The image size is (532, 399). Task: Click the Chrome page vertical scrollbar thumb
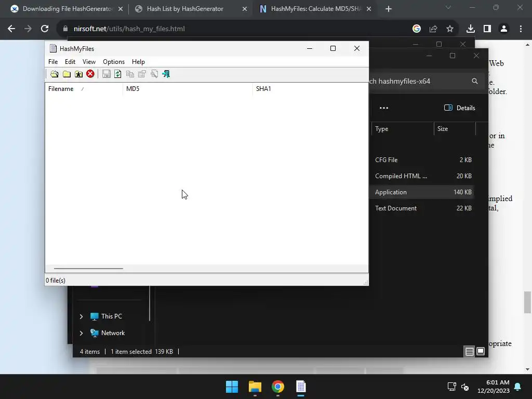pyautogui.click(x=528, y=302)
